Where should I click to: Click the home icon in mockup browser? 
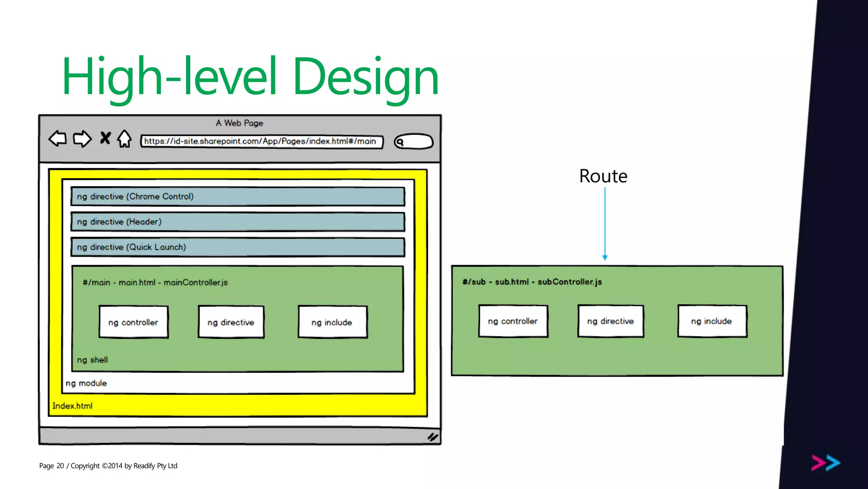(x=124, y=139)
